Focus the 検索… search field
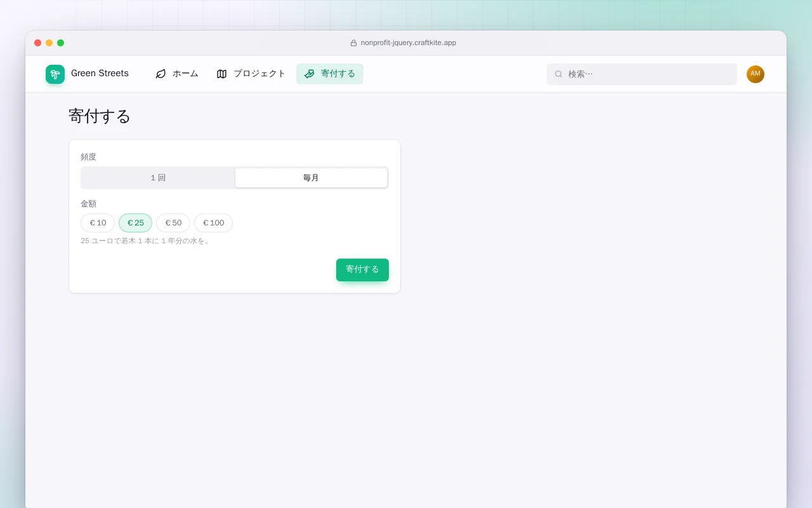This screenshot has height=508, width=812. click(x=642, y=74)
